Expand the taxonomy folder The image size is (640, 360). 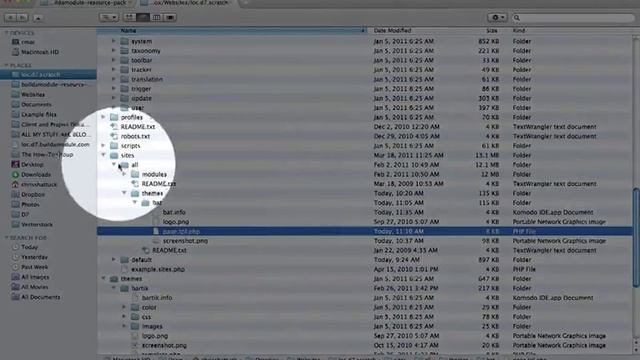[x=113, y=51]
